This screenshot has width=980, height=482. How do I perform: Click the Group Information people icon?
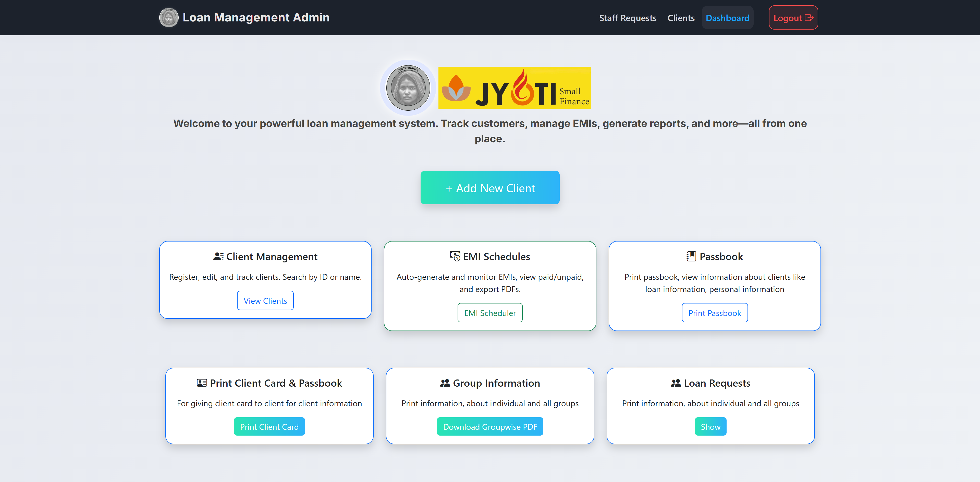[445, 383]
